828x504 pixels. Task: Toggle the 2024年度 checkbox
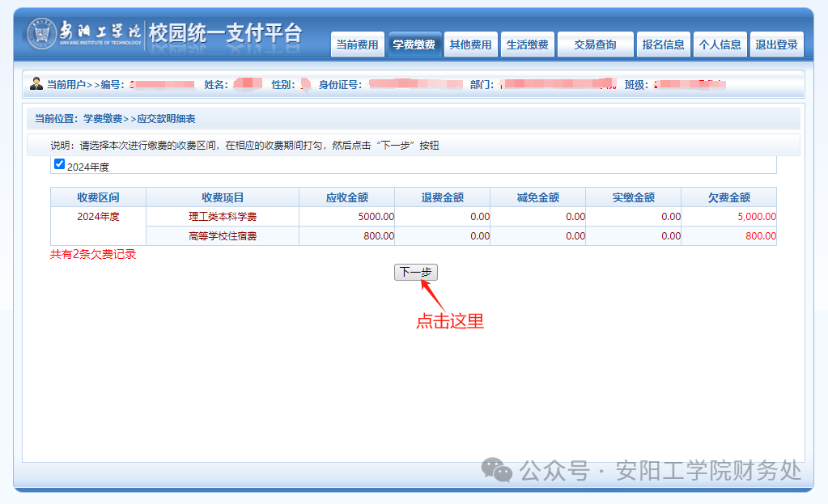[x=59, y=164]
